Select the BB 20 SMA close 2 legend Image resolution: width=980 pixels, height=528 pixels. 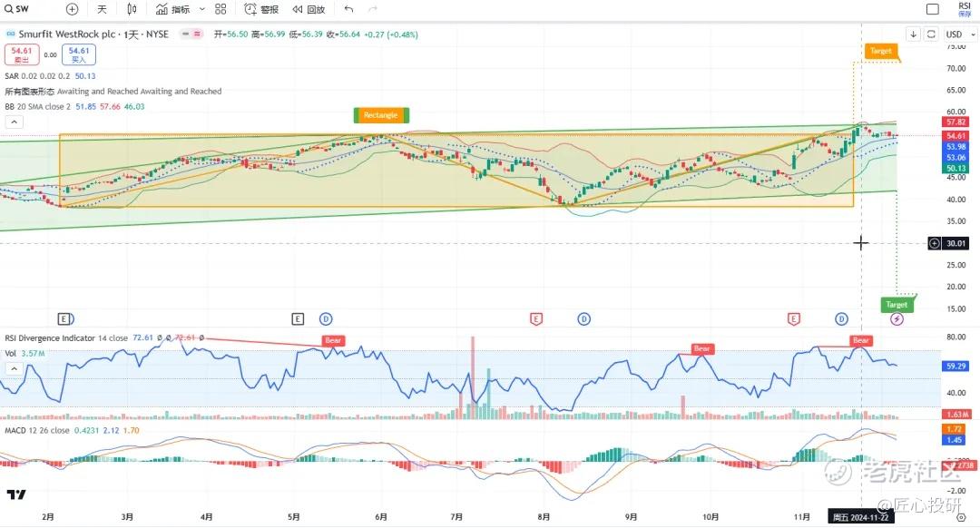pos(74,106)
